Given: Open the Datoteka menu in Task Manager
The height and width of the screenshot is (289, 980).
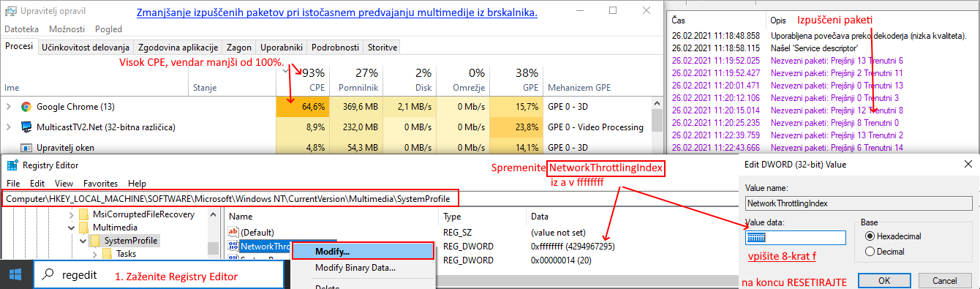Looking at the screenshot, I should pyautogui.click(x=23, y=29).
